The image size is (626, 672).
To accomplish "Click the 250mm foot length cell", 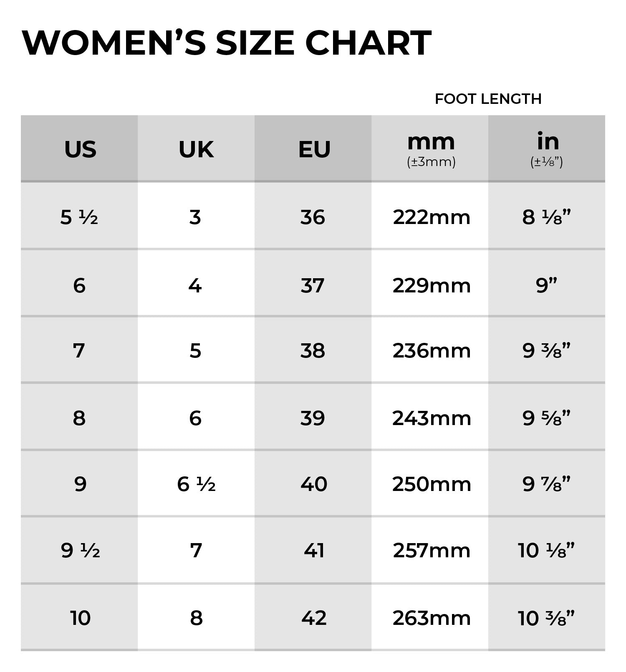I will click(x=431, y=484).
